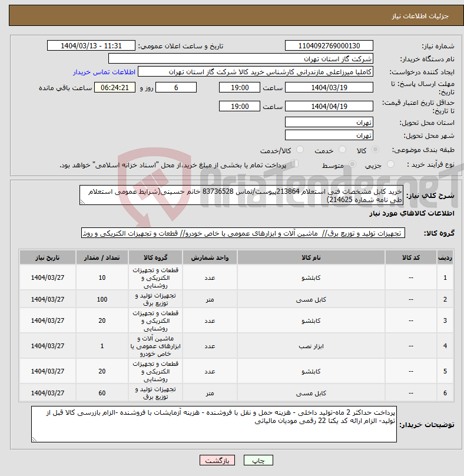Click the ابزار نصب item name
Viewport: 464px width, 476px height.
(x=311, y=346)
